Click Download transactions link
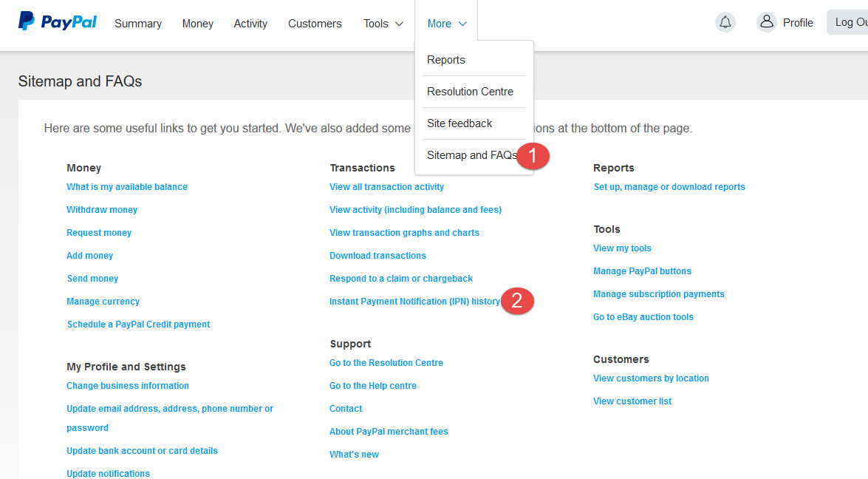Image resolution: width=868 pixels, height=479 pixels. 377,256
